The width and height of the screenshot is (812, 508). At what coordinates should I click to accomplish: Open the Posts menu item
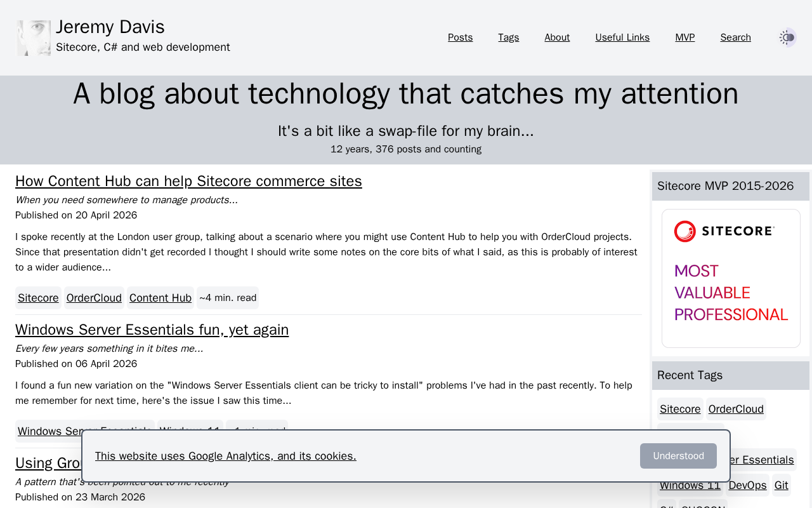(460, 37)
